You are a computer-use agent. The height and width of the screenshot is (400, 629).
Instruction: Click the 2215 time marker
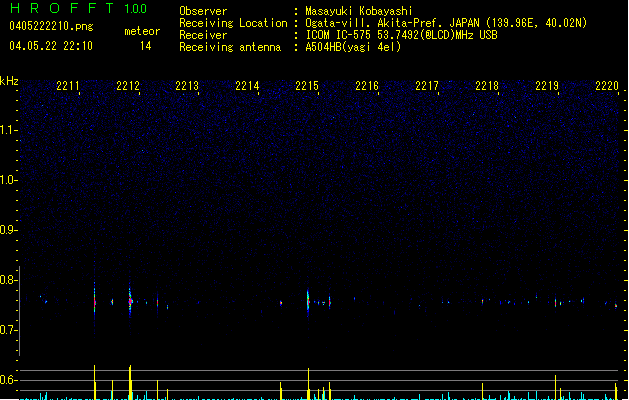click(x=307, y=86)
